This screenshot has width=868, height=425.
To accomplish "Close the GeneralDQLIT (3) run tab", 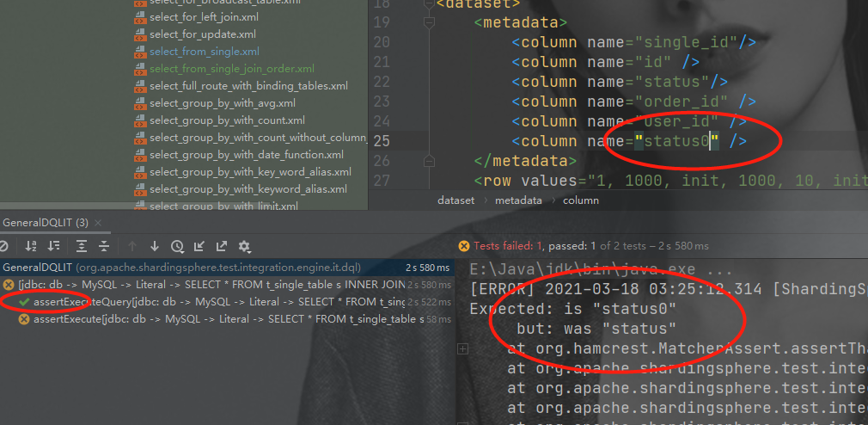I will pyautogui.click(x=98, y=224).
